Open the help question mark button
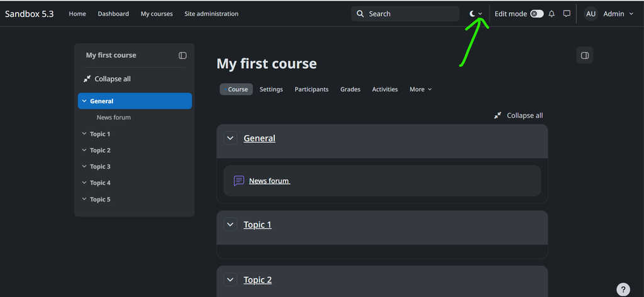644x297 pixels. click(623, 289)
